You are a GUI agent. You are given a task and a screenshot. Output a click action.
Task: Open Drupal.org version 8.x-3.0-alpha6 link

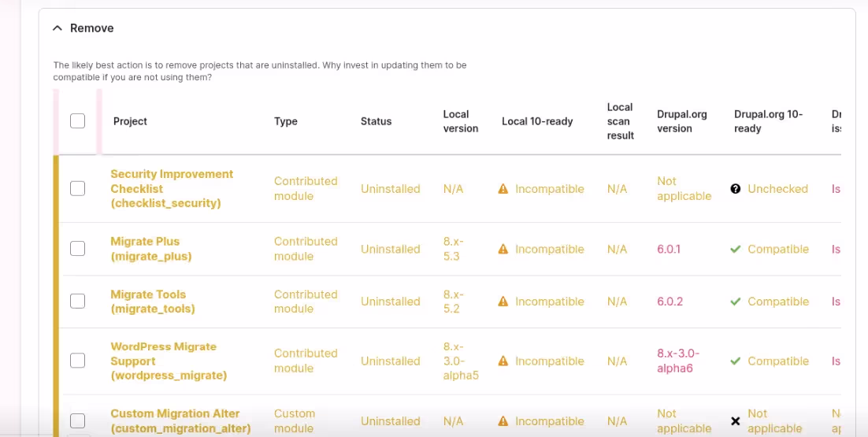pyautogui.click(x=679, y=361)
